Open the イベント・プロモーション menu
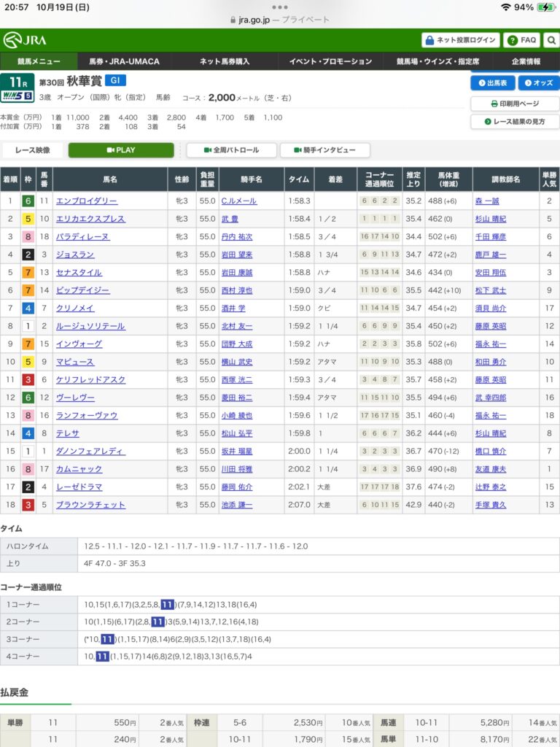560x747 pixels. click(x=330, y=61)
